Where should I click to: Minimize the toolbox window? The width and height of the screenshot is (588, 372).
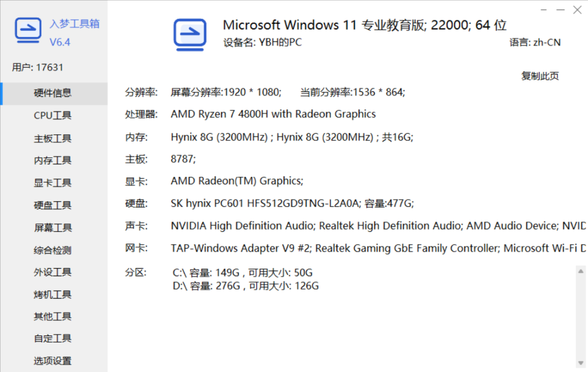click(560, 10)
